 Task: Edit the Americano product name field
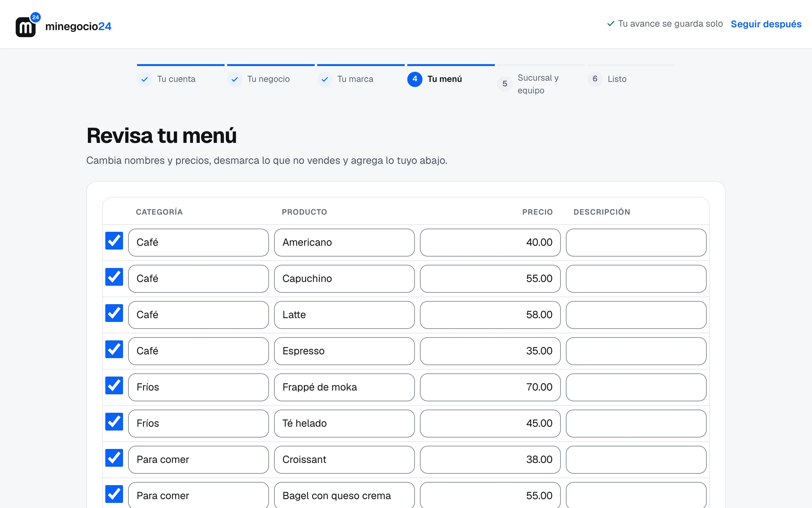coord(344,243)
